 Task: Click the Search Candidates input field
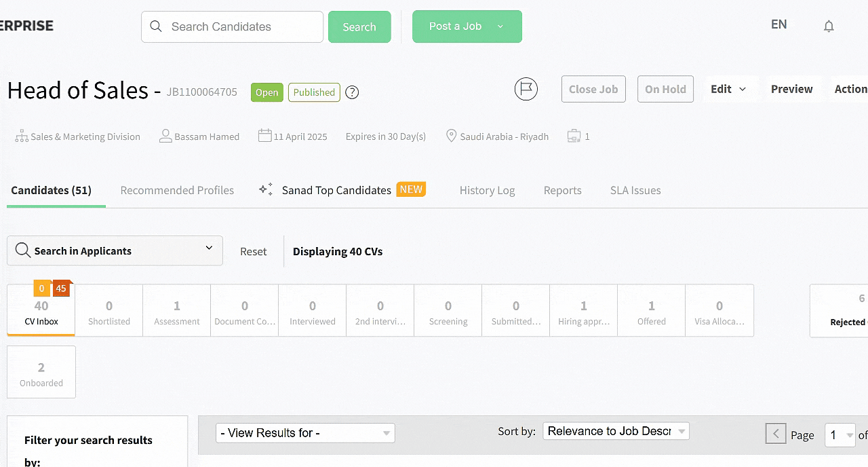241,26
